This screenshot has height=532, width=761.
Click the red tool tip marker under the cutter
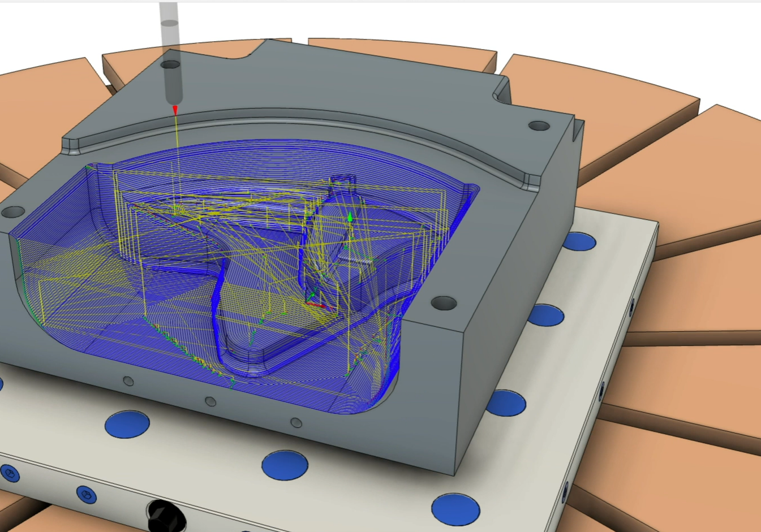175,110
